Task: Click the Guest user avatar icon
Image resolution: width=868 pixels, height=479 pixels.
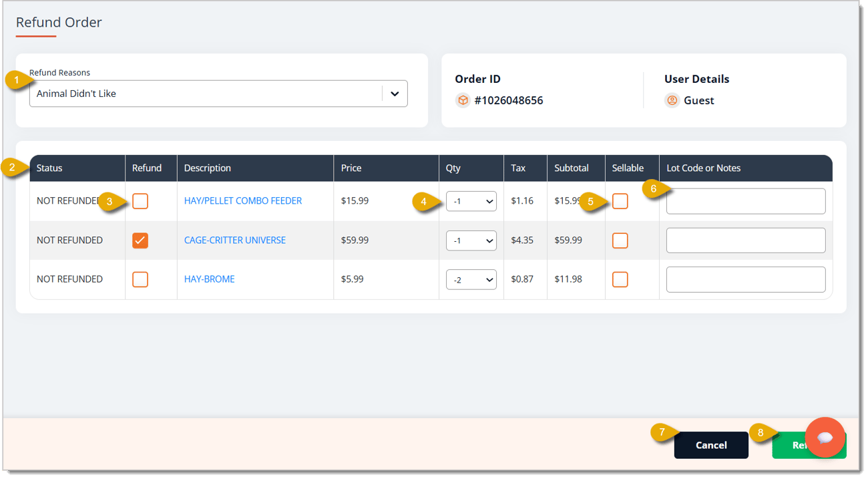Action: 672,100
